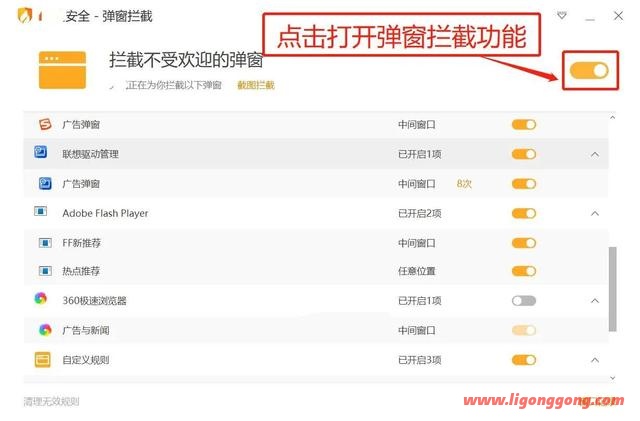
Task: Select the 联想驱动管理 row label
Action: pyautogui.click(x=90, y=154)
